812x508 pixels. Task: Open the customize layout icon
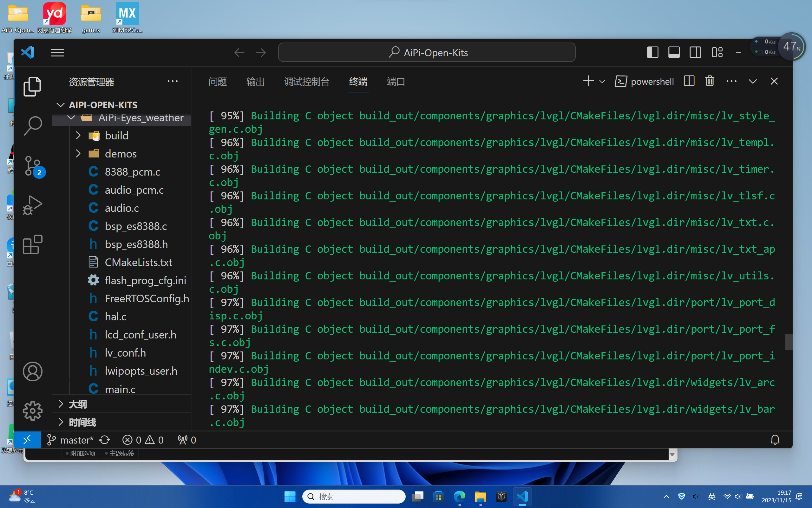(717, 52)
